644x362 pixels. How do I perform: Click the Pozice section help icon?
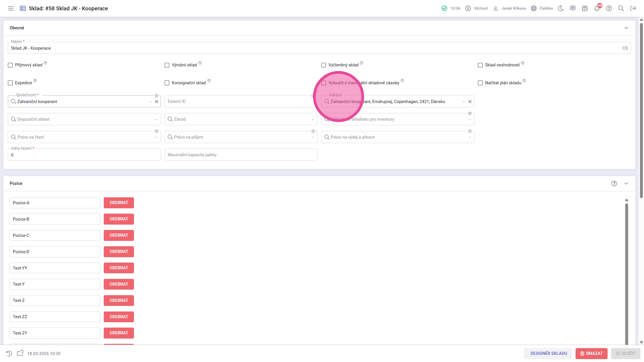pos(614,184)
